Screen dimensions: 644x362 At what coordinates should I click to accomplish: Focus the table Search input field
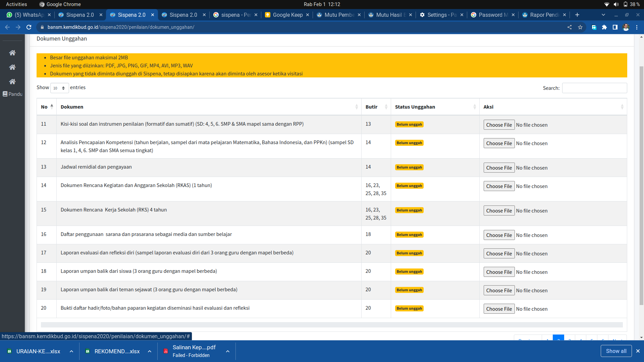coord(594,88)
